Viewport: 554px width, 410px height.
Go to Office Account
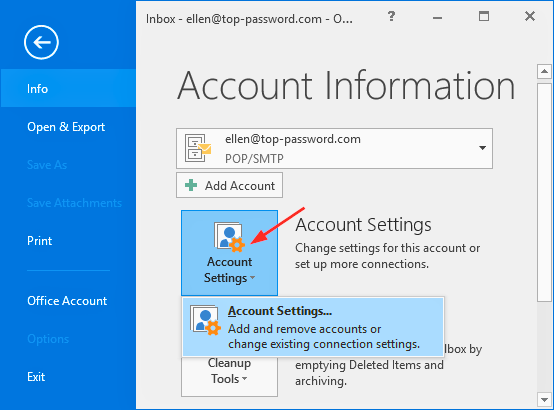tap(67, 301)
